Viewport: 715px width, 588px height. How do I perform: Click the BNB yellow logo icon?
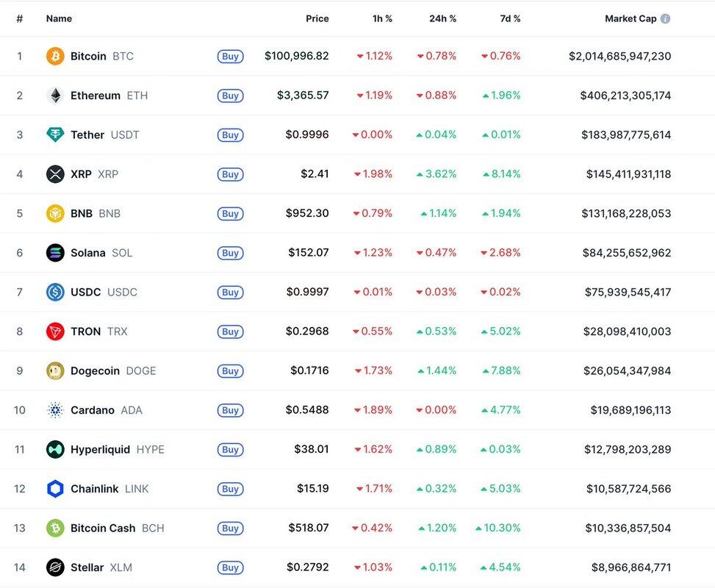[55, 213]
